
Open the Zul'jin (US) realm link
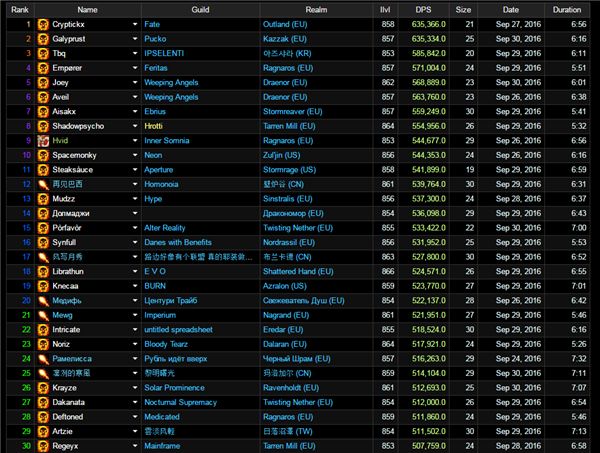pyautogui.click(x=282, y=155)
